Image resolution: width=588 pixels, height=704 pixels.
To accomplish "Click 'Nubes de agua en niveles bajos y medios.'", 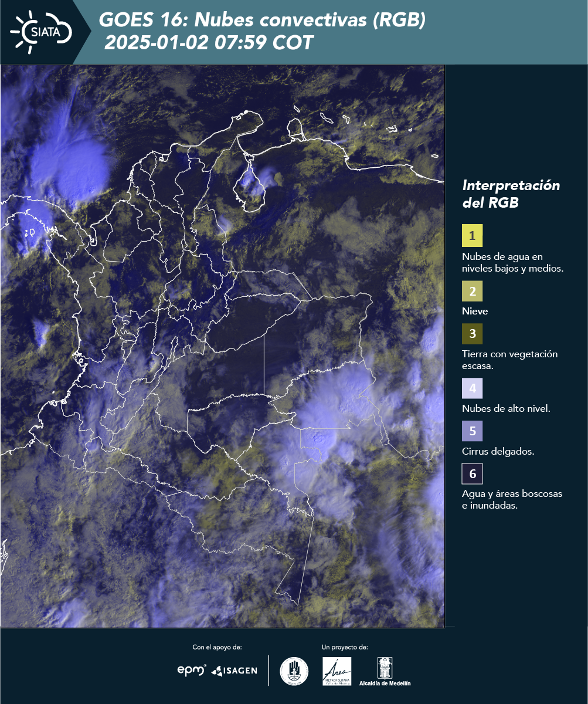I will coord(513,263).
